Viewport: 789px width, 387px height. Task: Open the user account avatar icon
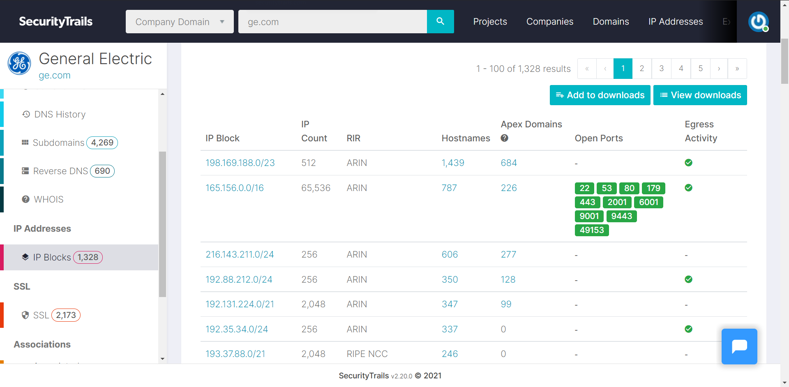coord(758,22)
